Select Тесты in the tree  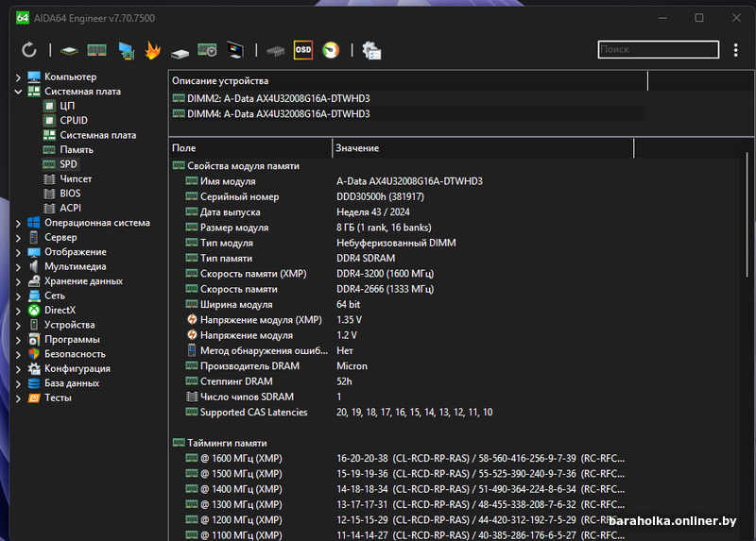(x=58, y=397)
